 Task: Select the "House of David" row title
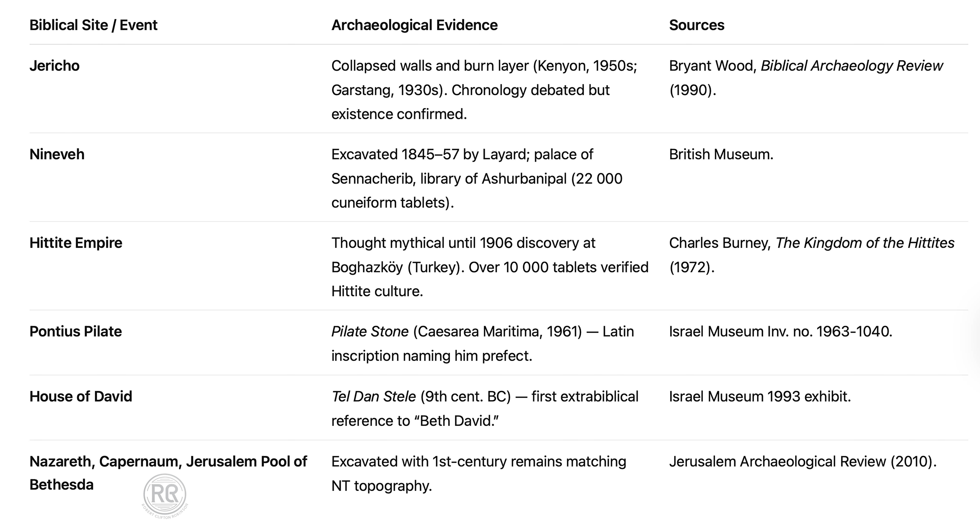coord(81,397)
